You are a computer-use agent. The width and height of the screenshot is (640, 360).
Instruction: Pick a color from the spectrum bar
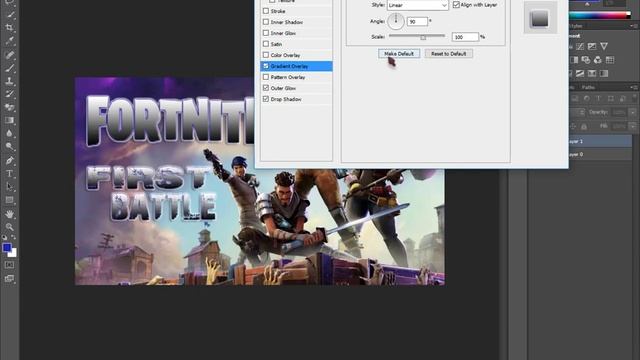coord(600,16)
